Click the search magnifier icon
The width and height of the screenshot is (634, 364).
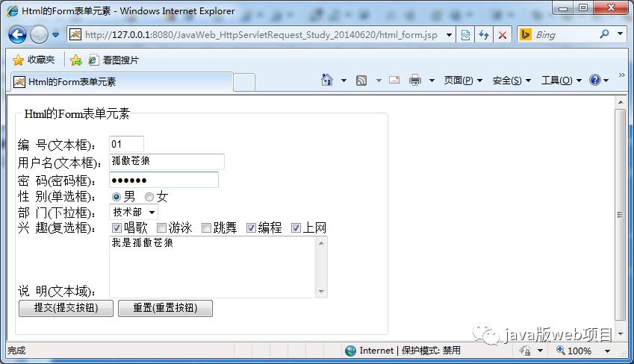(604, 34)
